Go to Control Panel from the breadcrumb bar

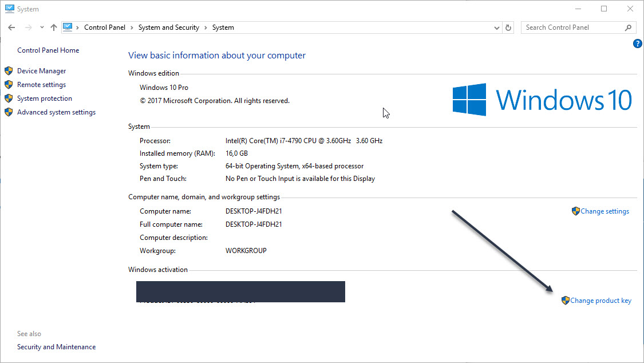105,27
